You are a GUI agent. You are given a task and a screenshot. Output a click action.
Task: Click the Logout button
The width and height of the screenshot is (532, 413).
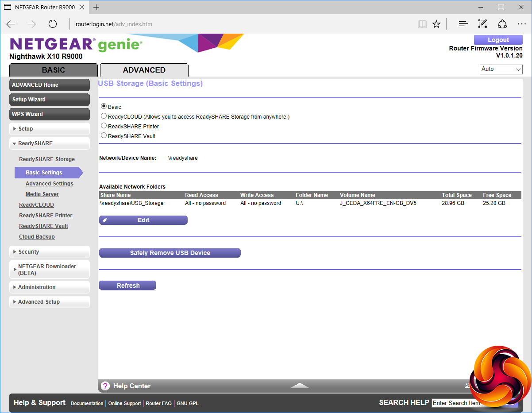[x=498, y=40]
